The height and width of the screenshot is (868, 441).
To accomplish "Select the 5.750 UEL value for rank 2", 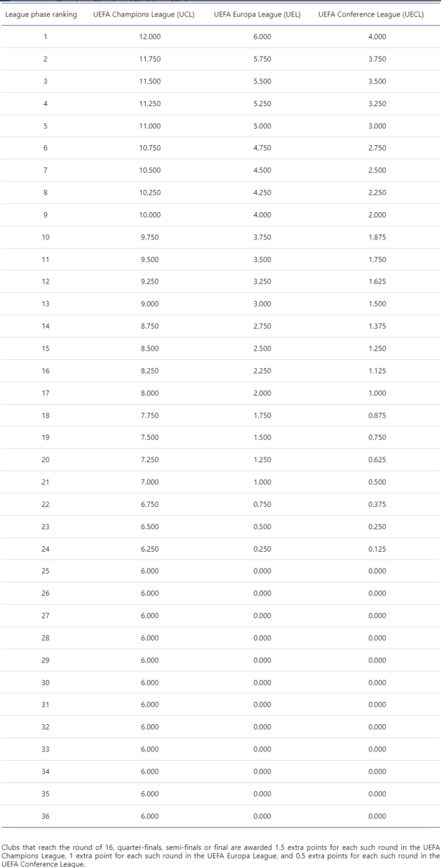I will (x=262, y=59).
